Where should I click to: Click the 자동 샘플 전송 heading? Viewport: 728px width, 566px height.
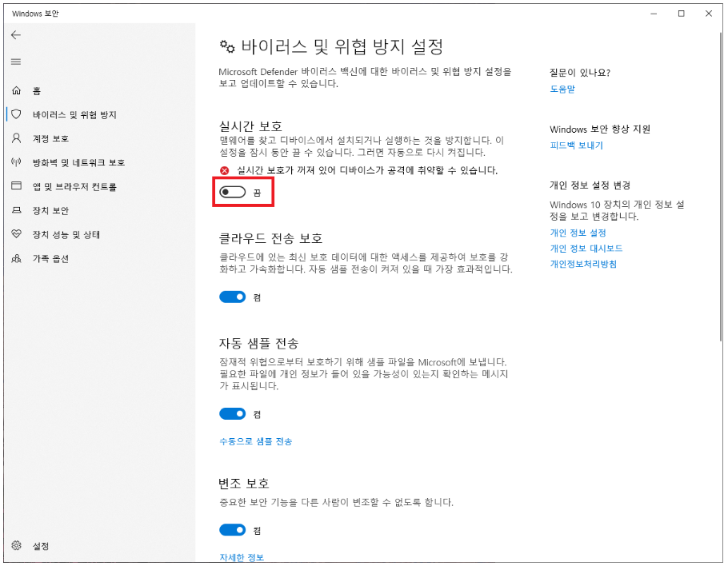tap(258, 343)
